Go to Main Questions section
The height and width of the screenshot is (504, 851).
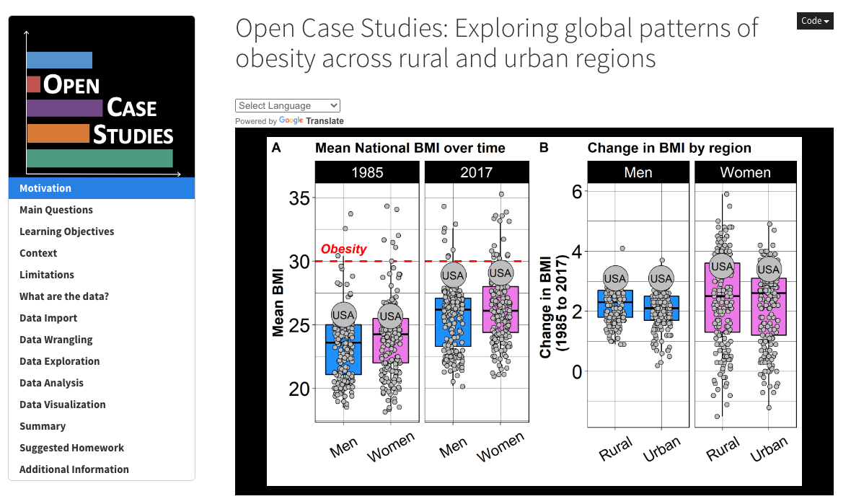click(x=102, y=210)
